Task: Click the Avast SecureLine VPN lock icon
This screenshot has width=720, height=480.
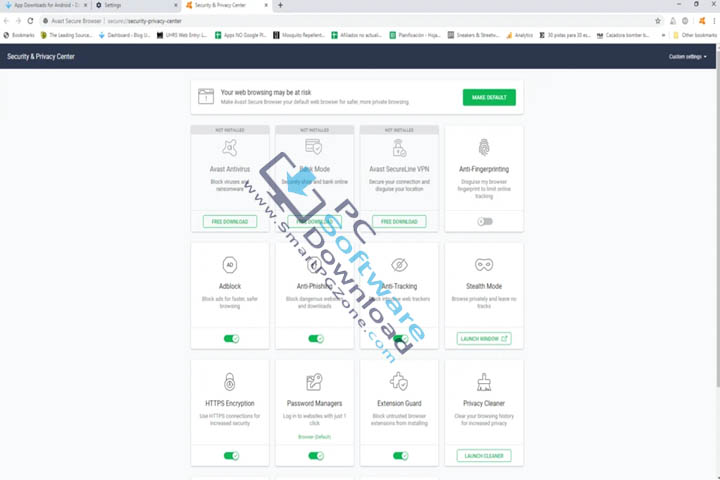Action: (399, 148)
